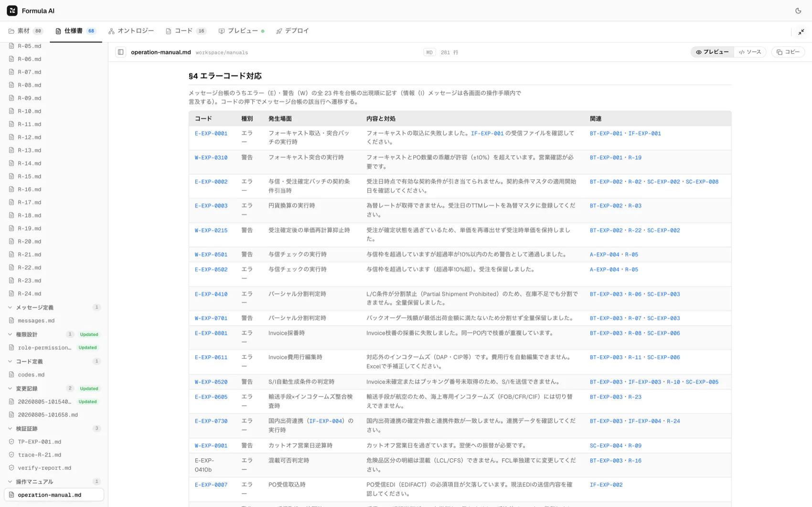The height and width of the screenshot is (507, 812).
Task: Open SC-EXP-004 related link
Action: point(606,446)
